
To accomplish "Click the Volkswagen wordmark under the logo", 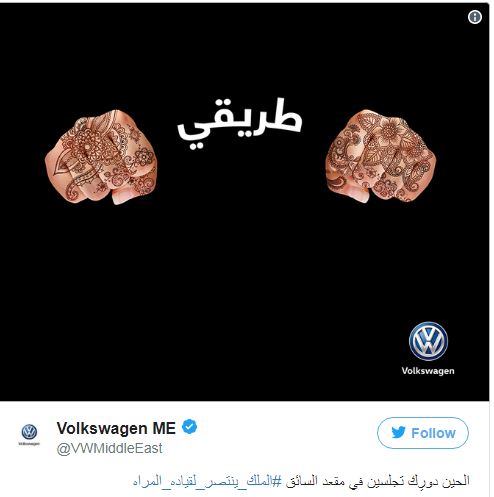I will (428, 371).
